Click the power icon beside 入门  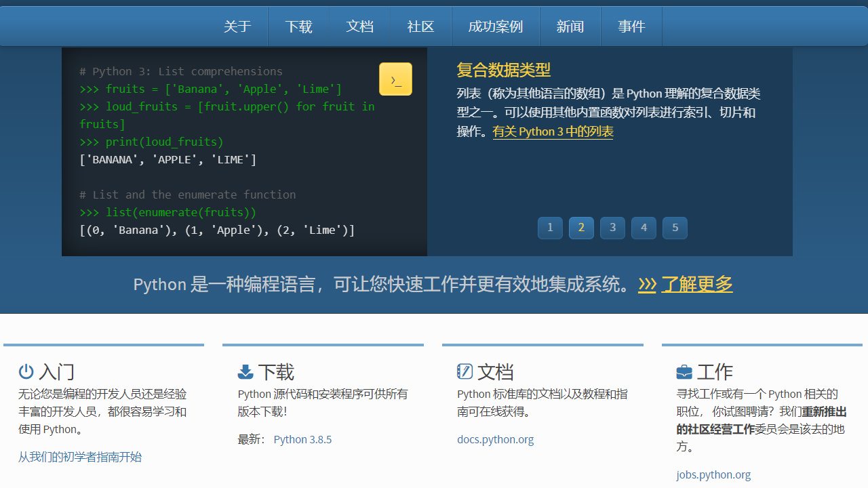click(x=26, y=371)
